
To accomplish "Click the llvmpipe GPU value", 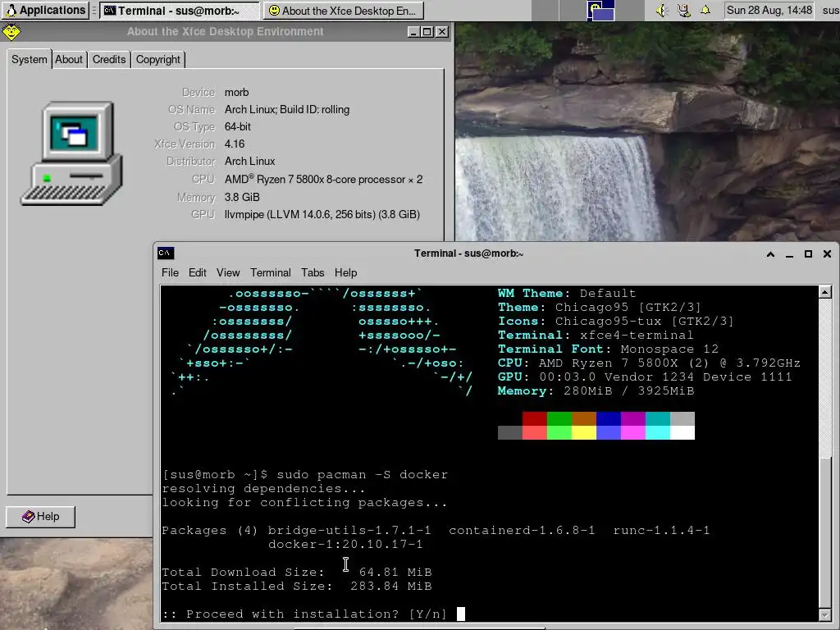I will point(322,214).
